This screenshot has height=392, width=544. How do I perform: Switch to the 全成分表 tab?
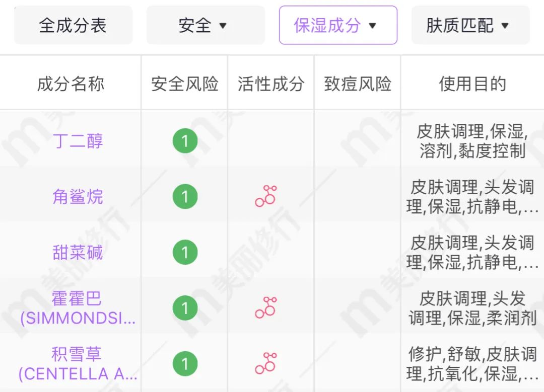click(x=73, y=25)
